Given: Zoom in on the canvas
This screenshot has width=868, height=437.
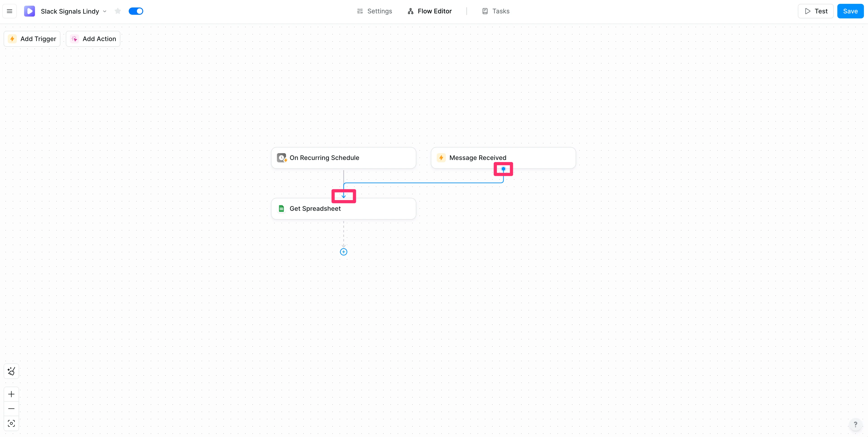Looking at the screenshot, I should (x=11, y=394).
